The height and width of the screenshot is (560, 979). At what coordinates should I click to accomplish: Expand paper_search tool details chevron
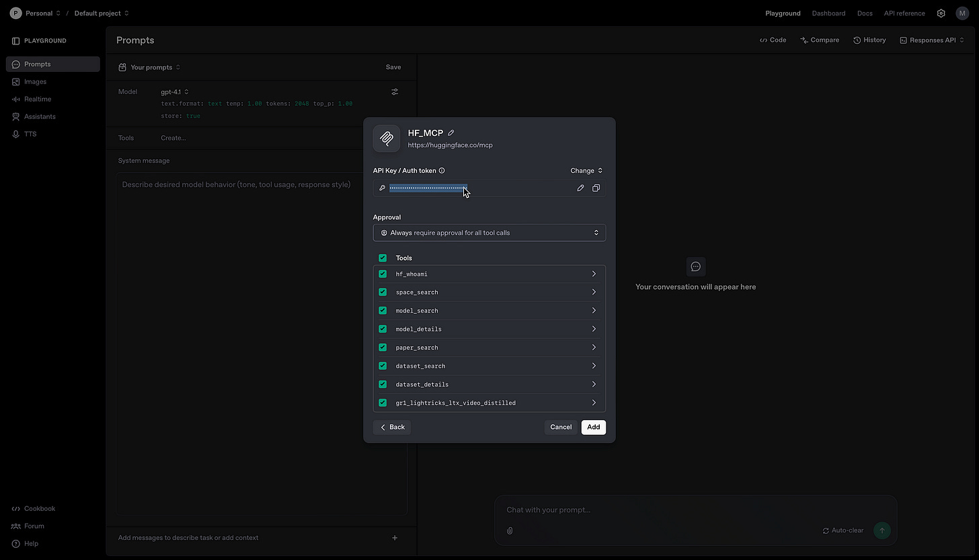click(x=594, y=348)
